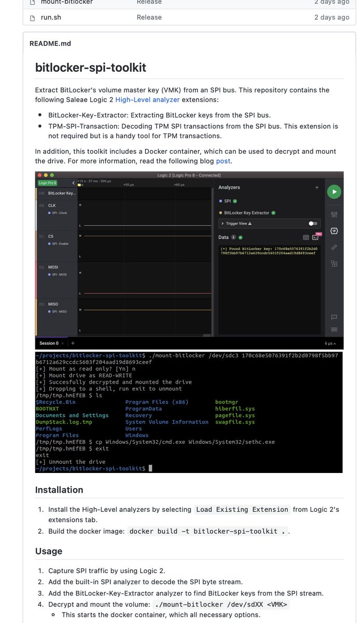Viewport: 364px width, 623px height.
Task: Click the Usage heading
Action: click(x=49, y=551)
